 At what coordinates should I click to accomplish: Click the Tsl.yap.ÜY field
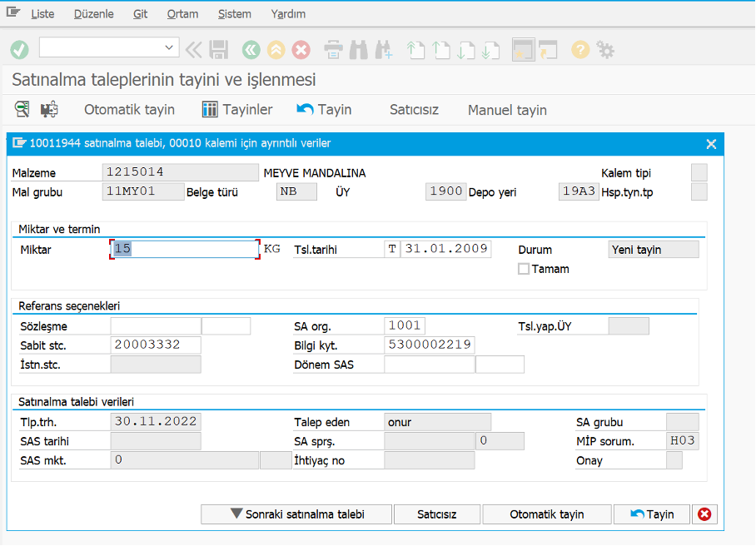pos(629,325)
